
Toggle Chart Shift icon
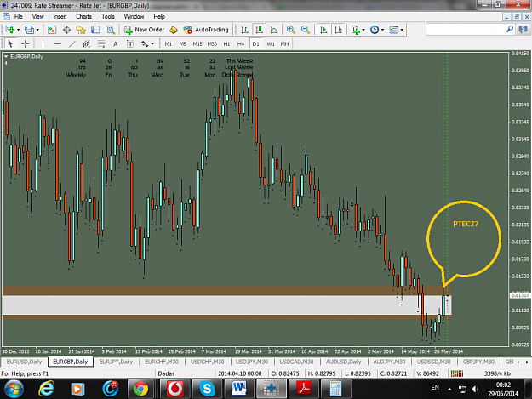338,30
